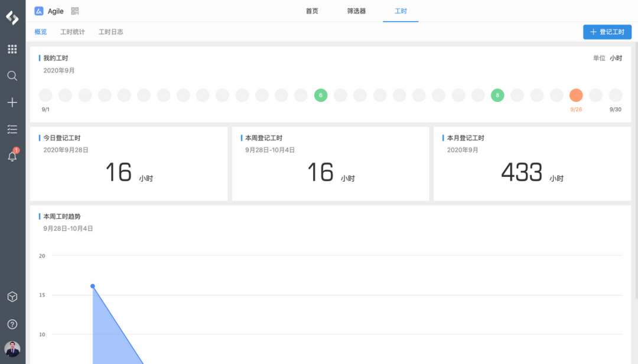Image resolution: width=638 pixels, height=364 pixels.
Task: Click the cube icon in sidebar
Action: point(12,297)
